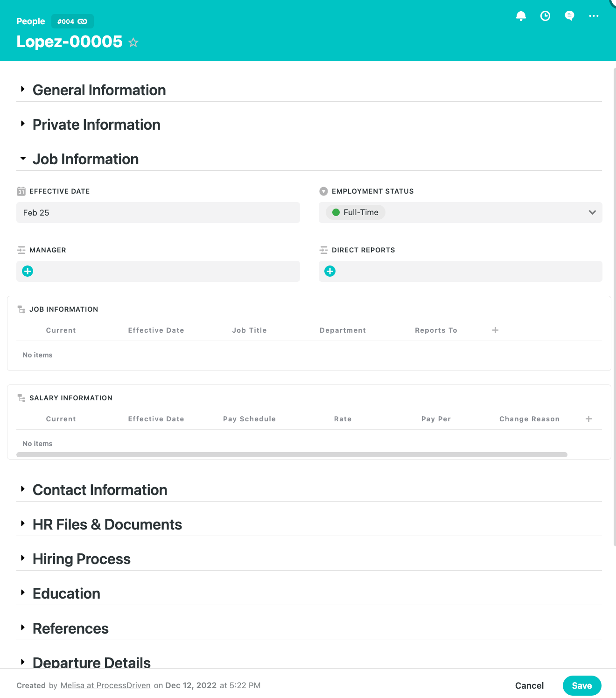The height and width of the screenshot is (698, 616).
Task: Edit the Effective Date field Feb 25
Action: pyautogui.click(x=158, y=212)
